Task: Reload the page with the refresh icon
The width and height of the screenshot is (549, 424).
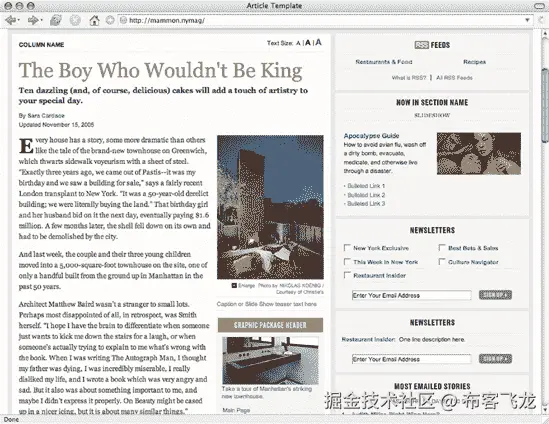Action: (x=56, y=20)
